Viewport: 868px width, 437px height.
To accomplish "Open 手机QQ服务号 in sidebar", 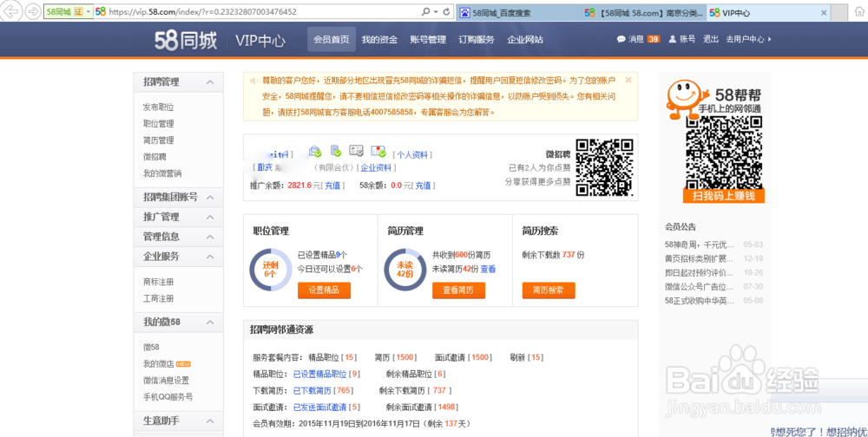I will pyautogui.click(x=168, y=397).
